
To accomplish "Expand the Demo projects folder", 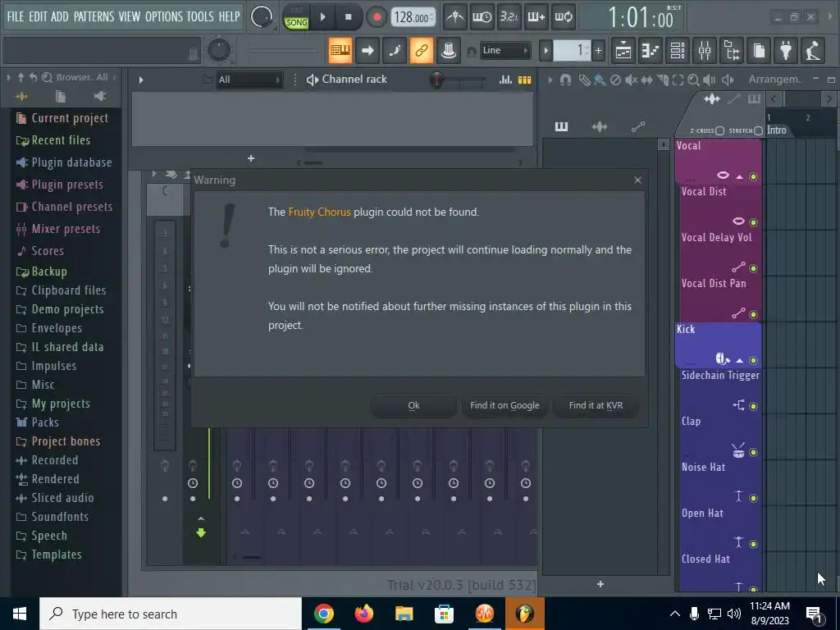I will [x=59, y=309].
